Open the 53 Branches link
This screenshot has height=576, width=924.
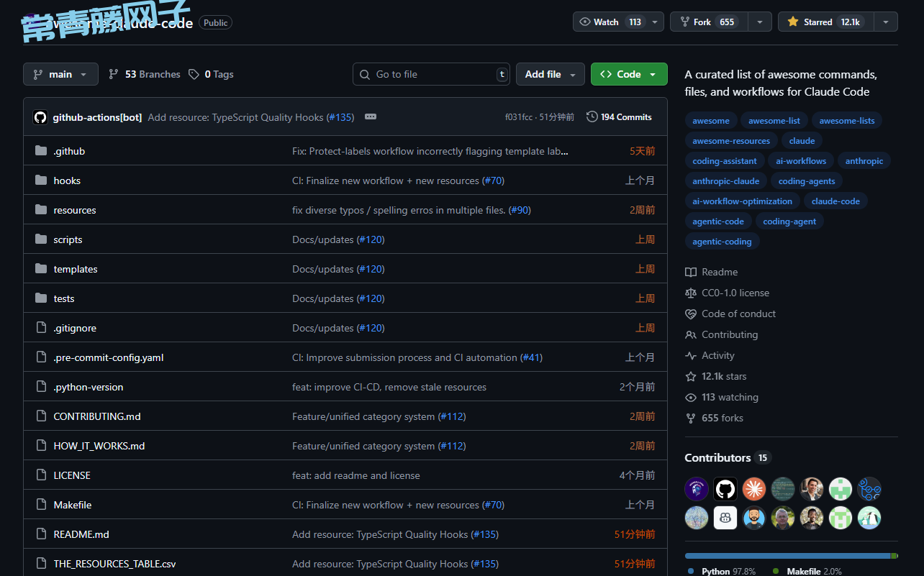click(145, 74)
